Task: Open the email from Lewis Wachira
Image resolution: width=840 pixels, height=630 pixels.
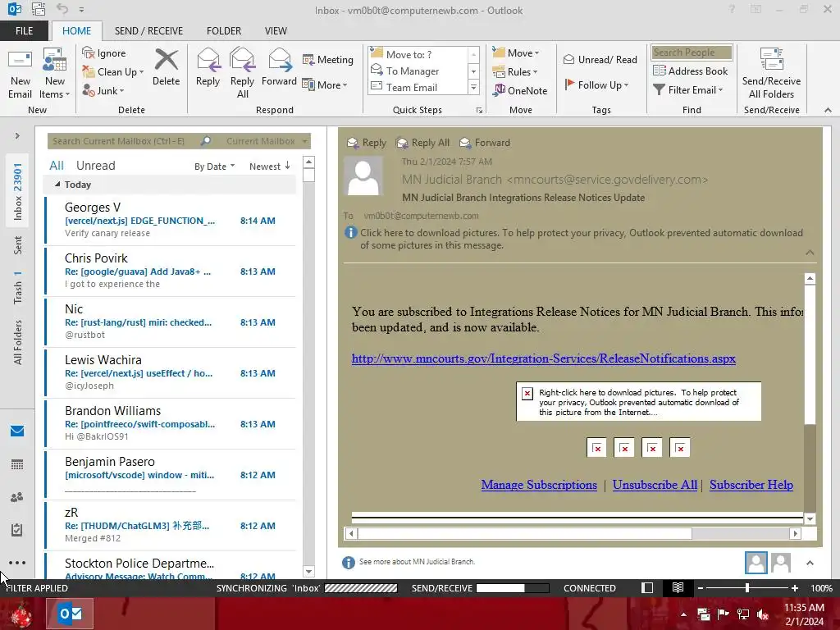Action: click(x=171, y=372)
